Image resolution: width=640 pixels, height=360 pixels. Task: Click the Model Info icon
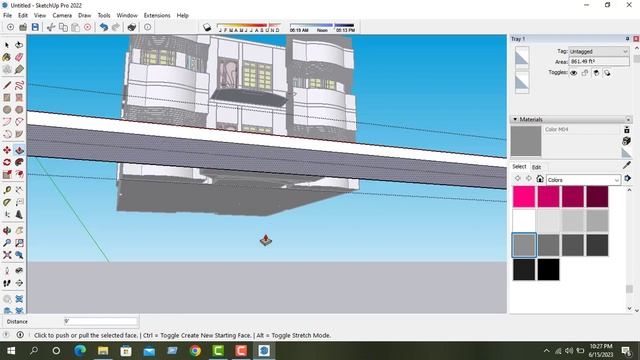coord(147,27)
